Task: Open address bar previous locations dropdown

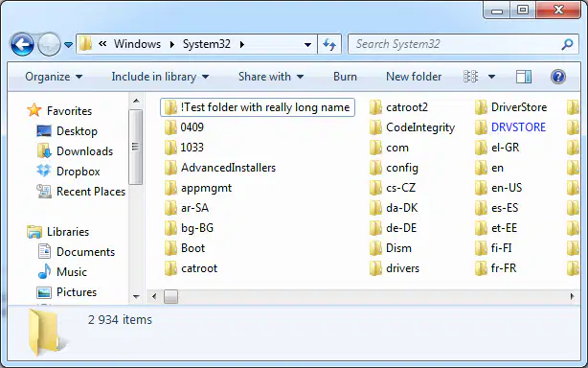Action: (x=307, y=45)
